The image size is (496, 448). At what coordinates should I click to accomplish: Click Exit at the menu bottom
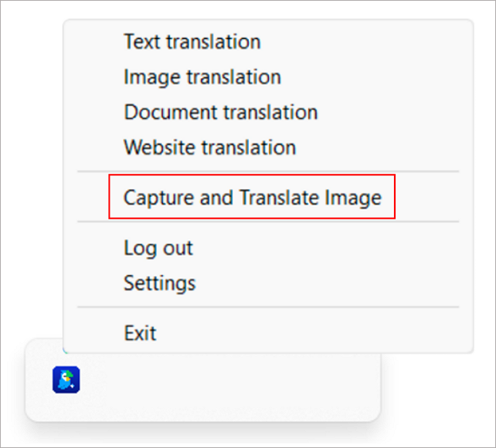(x=140, y=334)
